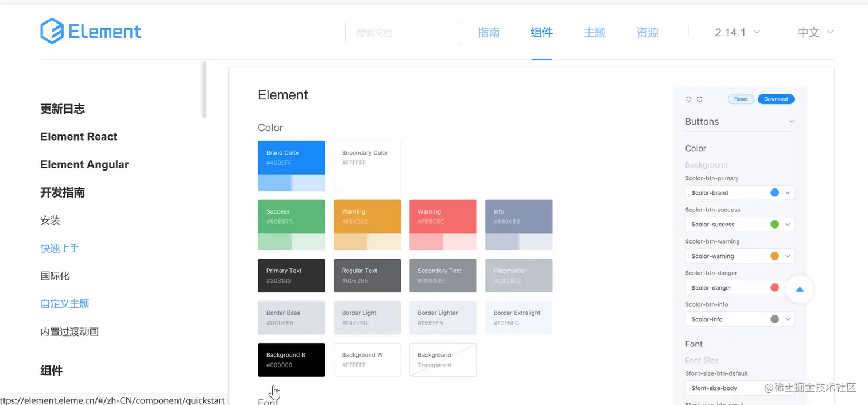Image resolution: width=868 pixels, height=405 pixels.
Task: Click the 组件 sidebar heading
Action: point(52,371)
